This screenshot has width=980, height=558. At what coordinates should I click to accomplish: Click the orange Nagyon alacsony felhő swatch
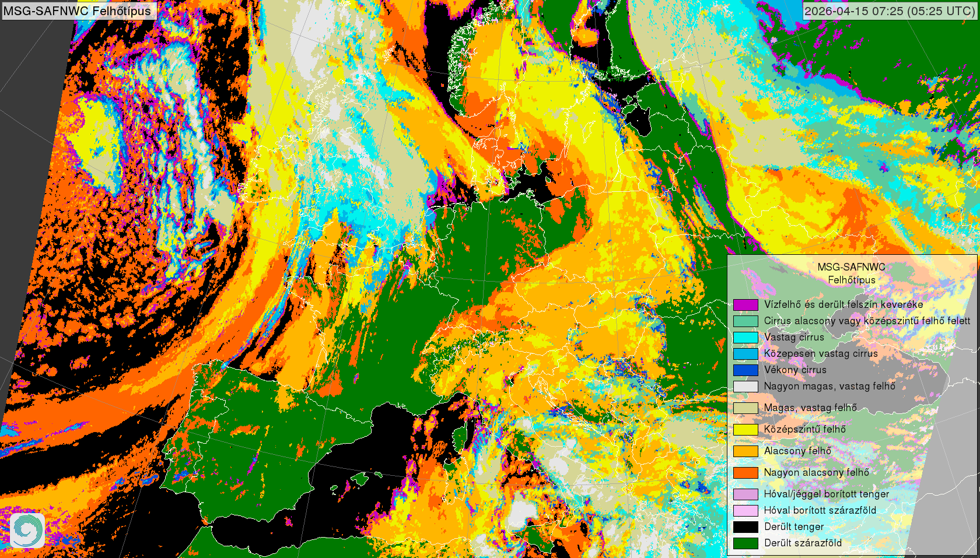point(745,472)
